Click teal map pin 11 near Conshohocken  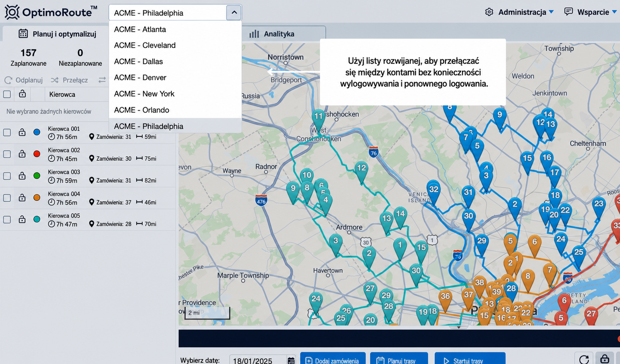click(x=318, y=119)
